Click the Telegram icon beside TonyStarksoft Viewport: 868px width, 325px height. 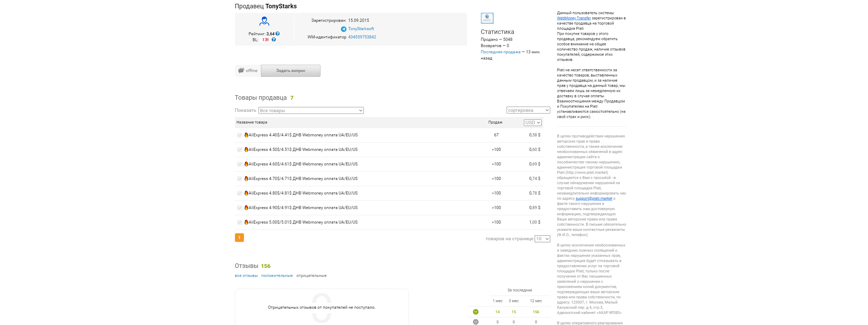pyautogui.click(x=344, y=29)
